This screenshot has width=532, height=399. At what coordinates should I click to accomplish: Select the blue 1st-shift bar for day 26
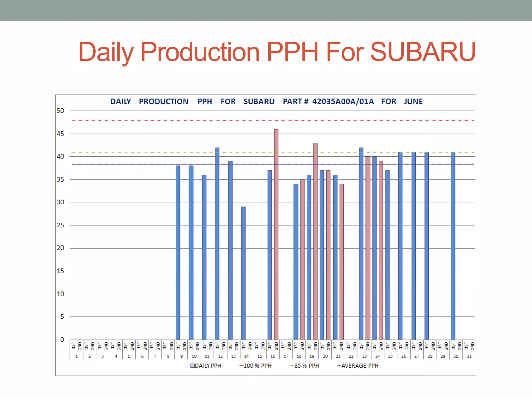[x=400, y=246]
